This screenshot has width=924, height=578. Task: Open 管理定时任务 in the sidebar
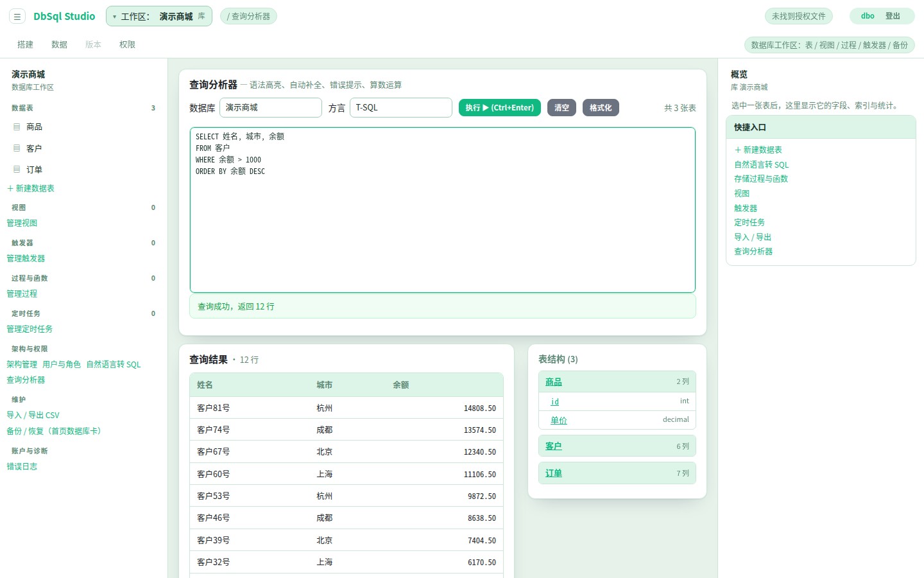(30, 329)
